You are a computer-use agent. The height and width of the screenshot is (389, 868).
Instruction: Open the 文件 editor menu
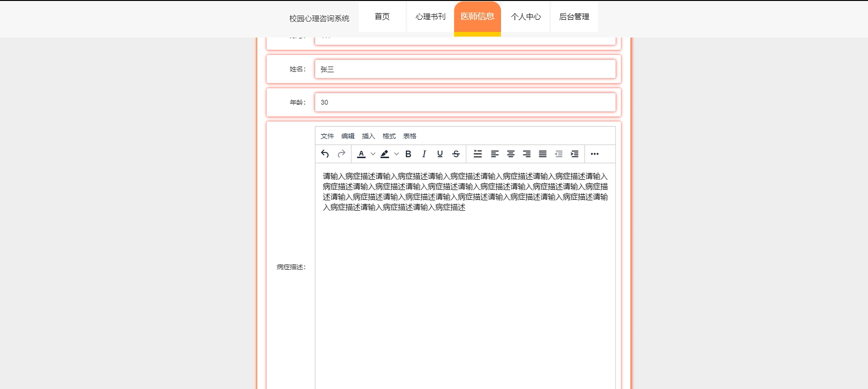tap(327, 136)
